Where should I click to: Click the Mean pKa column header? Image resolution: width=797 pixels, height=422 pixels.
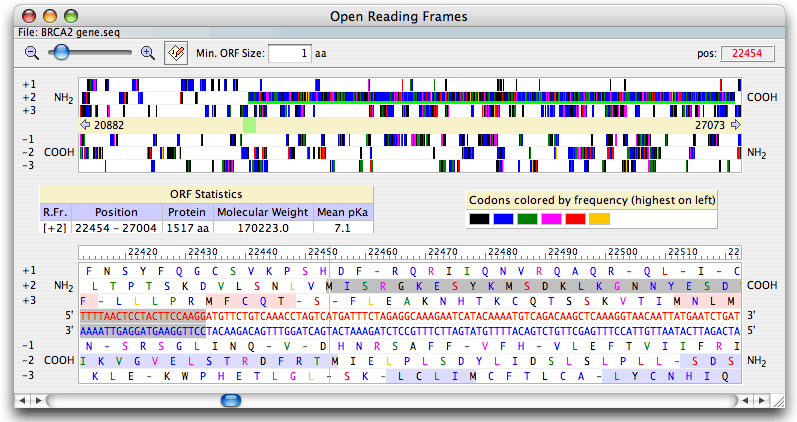[x=343, y=212]
